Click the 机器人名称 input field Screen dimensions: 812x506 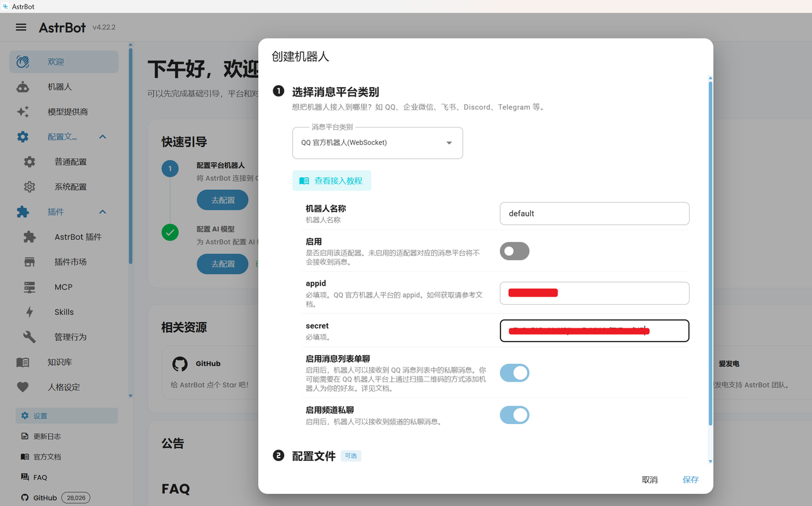[594, 213]
